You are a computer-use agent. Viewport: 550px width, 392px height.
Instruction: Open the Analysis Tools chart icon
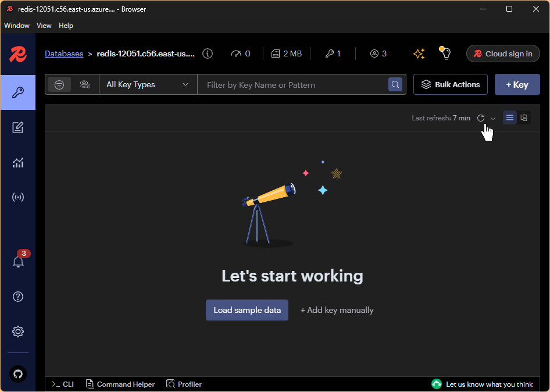pos(18,162)
